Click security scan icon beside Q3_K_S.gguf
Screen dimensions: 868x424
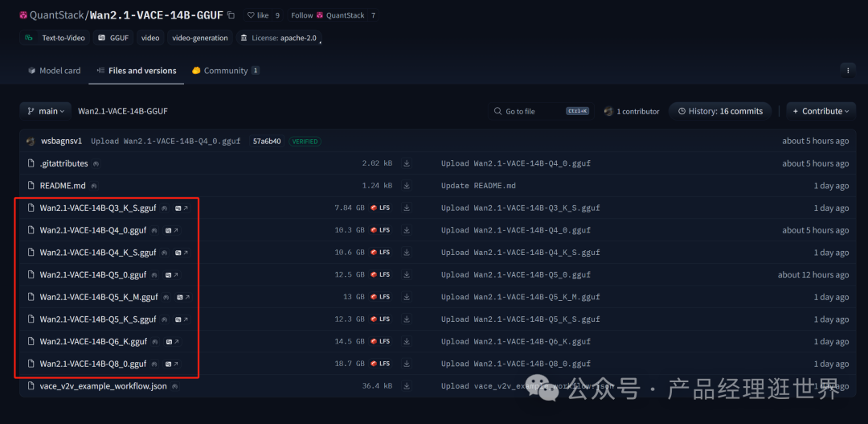pyautogui.click(x=164, y=208)
